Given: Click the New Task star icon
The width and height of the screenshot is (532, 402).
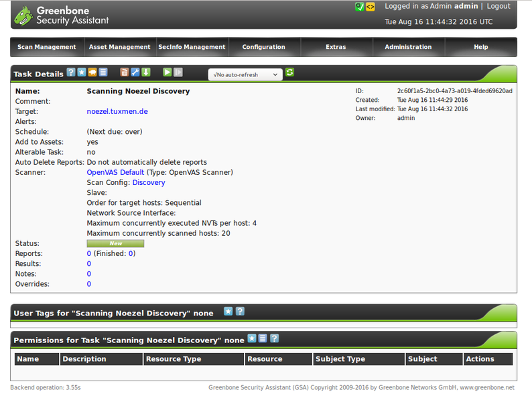Looking at the screenshot, I should click(82, 72).
